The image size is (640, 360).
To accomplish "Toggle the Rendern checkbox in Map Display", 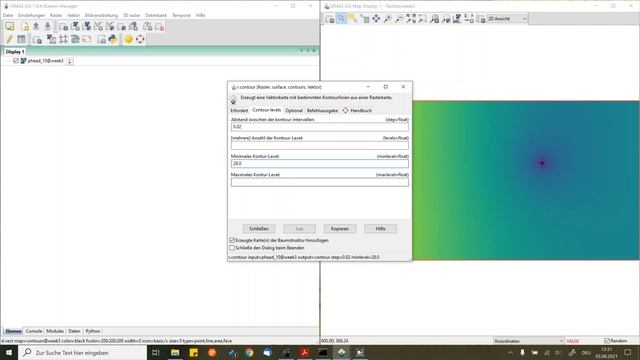I will (x=607, y=341).
